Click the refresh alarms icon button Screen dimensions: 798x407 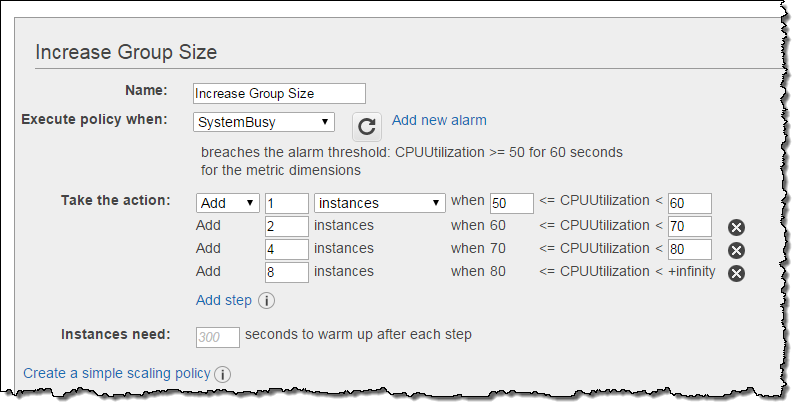(367, 126)
